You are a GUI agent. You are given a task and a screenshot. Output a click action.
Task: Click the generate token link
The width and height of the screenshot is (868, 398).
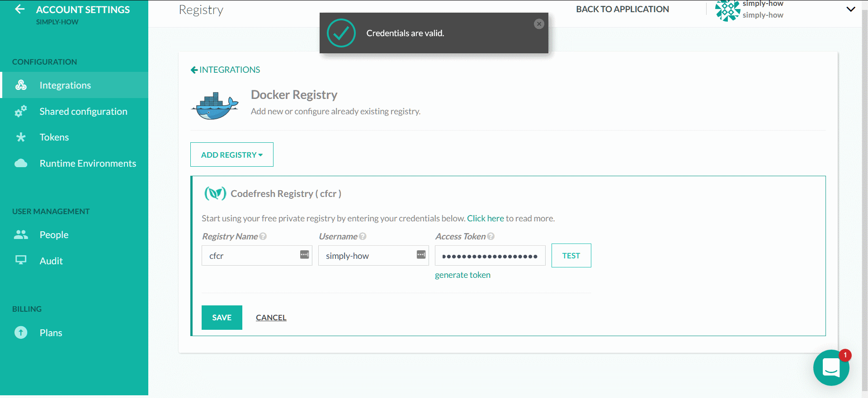[462, 275]
